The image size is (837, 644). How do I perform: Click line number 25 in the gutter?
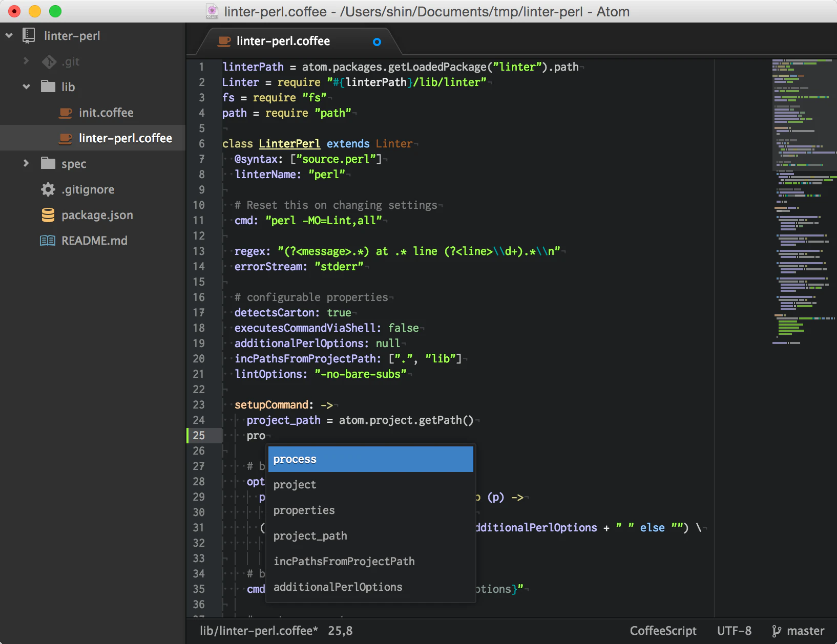(x=199, y=436)
